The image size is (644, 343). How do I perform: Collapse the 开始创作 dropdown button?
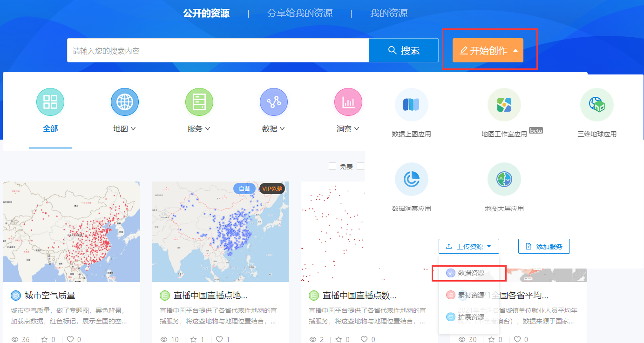[488, 50]
